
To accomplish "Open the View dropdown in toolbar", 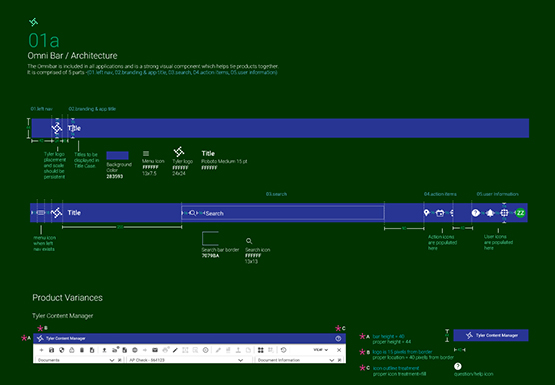I will tap(320, 350).
